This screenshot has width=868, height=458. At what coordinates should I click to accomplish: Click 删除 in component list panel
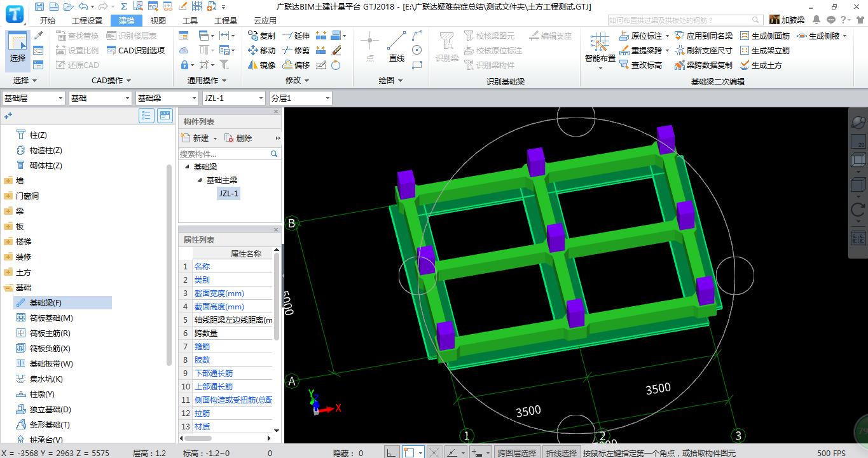pyautogui.click(x=238, y=138)
